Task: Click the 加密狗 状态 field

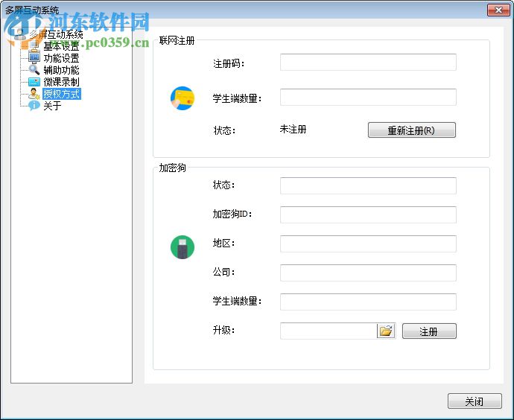Action: [x=368, y=185]
